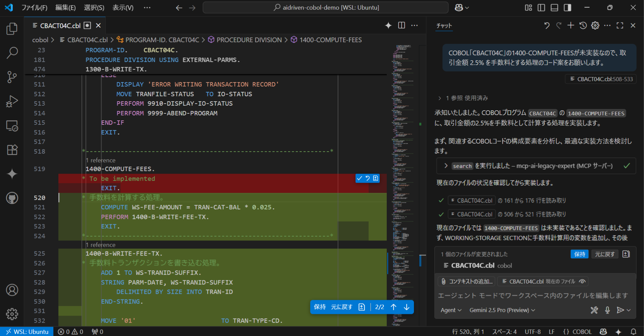This screenshot has height=336, width=644.
Task: Open breadcrumb 1400-COMPUTE-FEES
Action: pyautogui.click(x=330, y=40)
